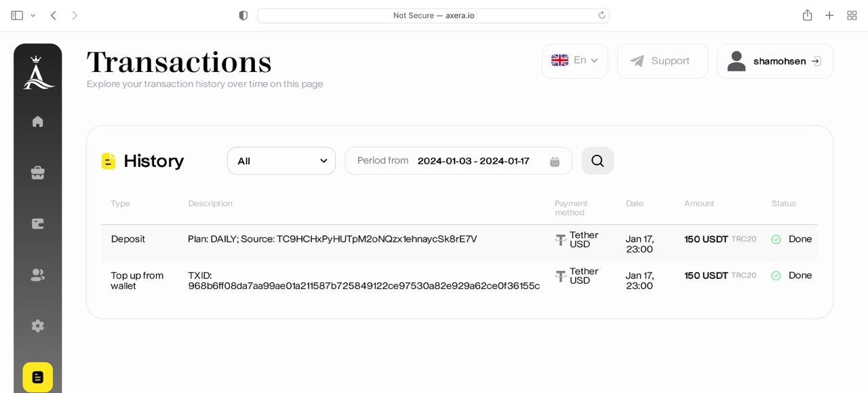Click the calendar icon in period field
This screenshot has height=393, width=868.
(x=555, y=162)
